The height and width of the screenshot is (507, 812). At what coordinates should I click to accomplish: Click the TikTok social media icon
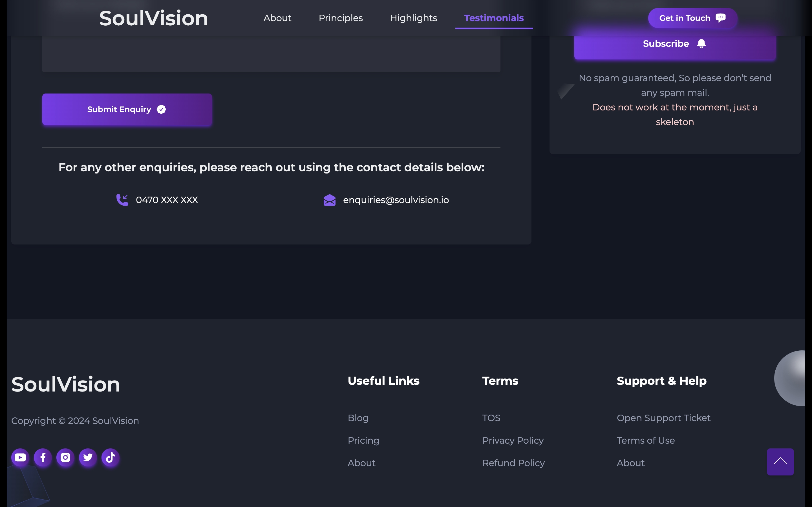111,457
